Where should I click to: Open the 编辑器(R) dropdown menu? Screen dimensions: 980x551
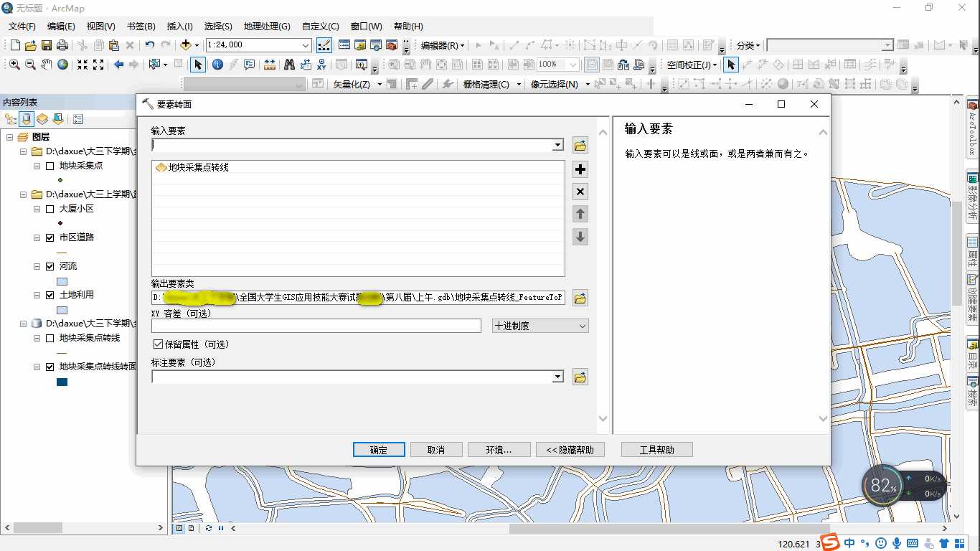click(442, 45)
